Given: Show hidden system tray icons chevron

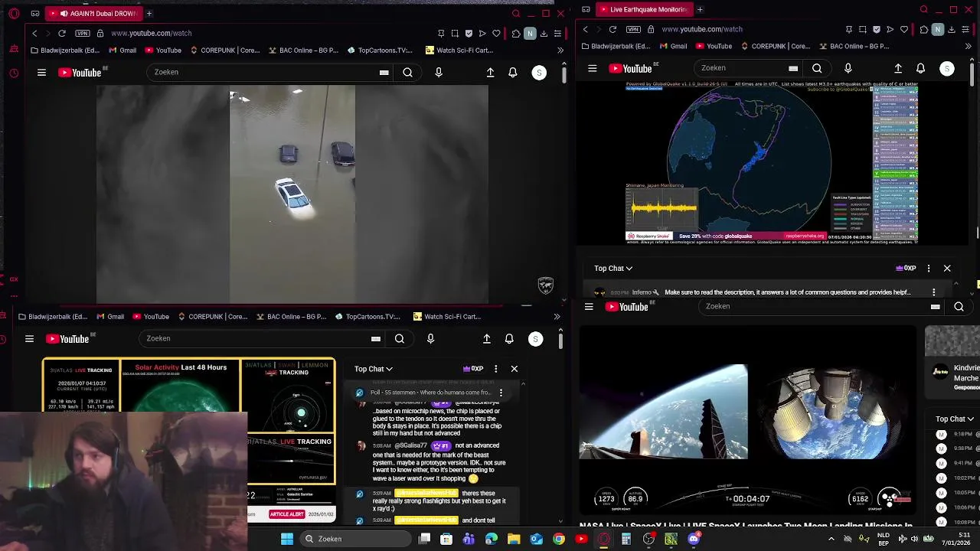Looking at the screenshot, I should click(x=831, y=540).
